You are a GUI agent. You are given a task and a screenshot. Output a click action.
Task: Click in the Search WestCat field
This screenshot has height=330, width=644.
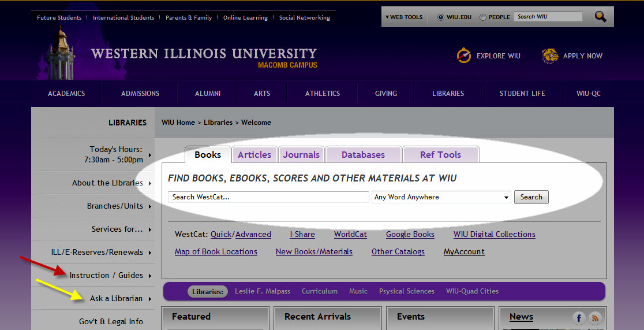(x=268, y=197)
